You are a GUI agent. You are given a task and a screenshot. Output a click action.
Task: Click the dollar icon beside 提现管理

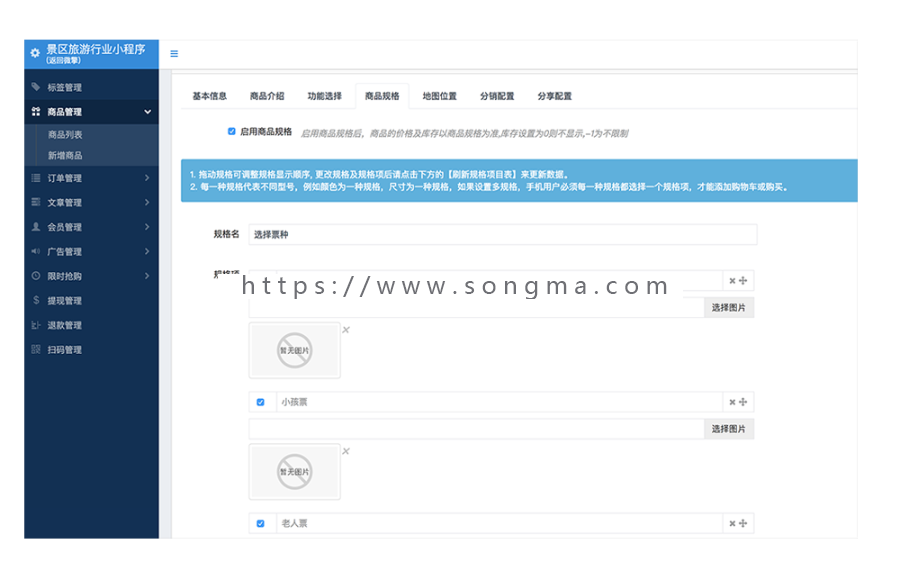pyautogui.click(x=36, y=300)
